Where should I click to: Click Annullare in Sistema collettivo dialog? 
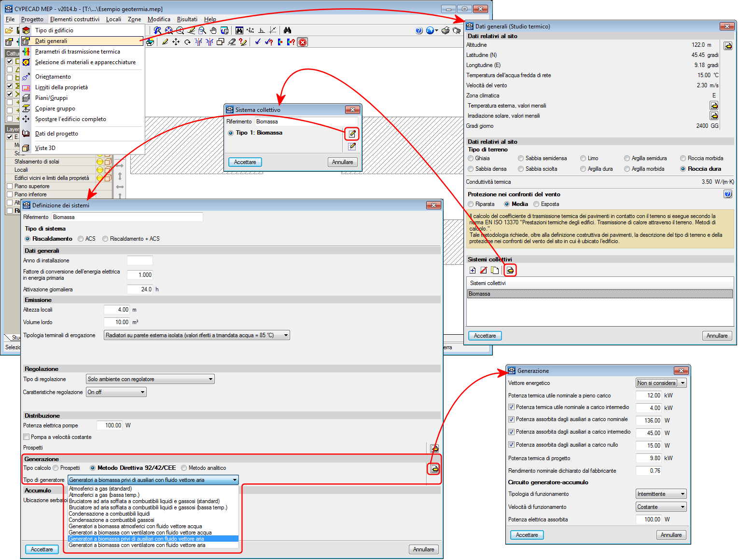[343, 162]
